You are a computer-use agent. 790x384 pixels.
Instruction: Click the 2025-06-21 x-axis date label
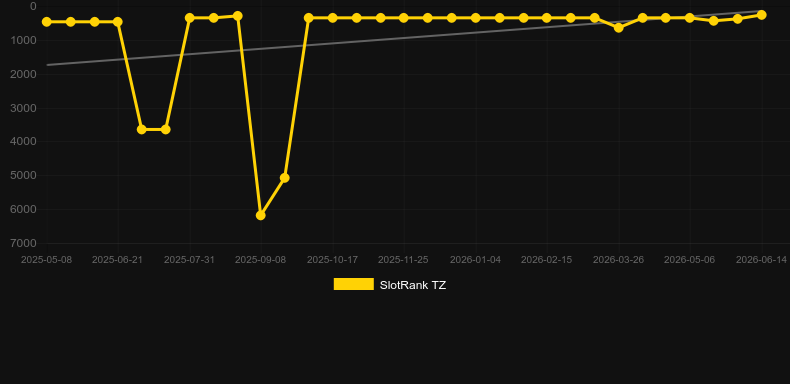point(117,260)
